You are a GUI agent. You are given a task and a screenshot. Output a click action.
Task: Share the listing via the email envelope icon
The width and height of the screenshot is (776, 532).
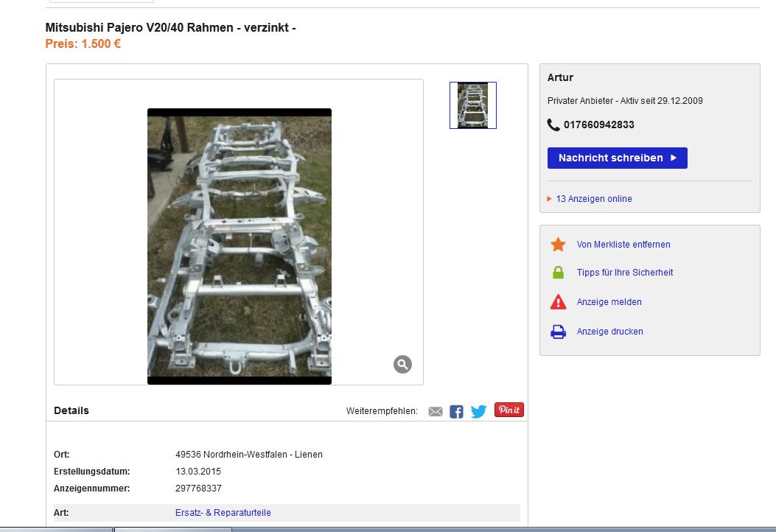click(436, 411)
